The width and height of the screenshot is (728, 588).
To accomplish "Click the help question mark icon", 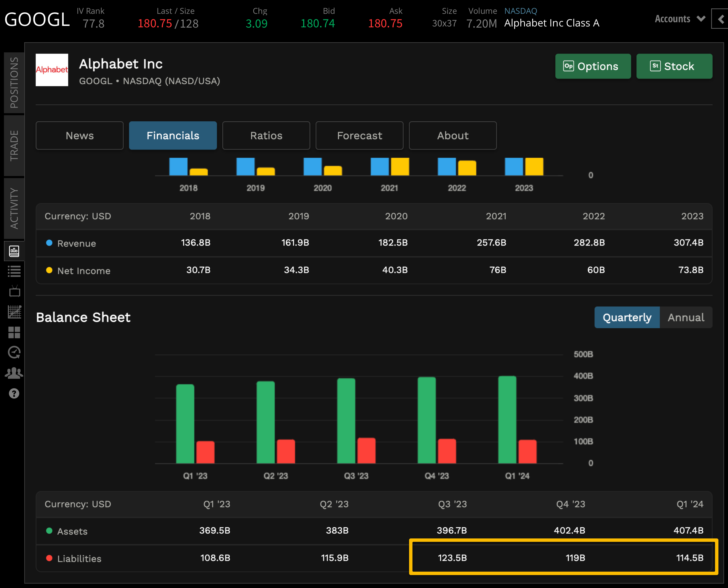I will coord(14,393).
